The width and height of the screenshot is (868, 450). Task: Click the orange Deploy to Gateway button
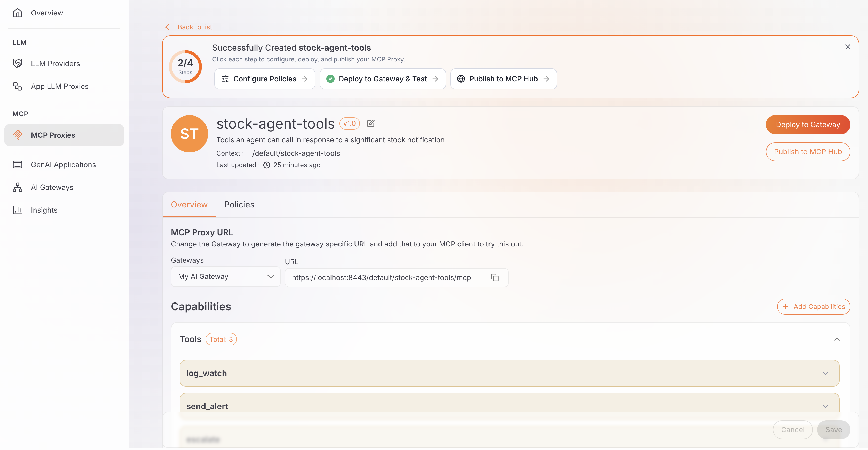click(x=808, y=125)
